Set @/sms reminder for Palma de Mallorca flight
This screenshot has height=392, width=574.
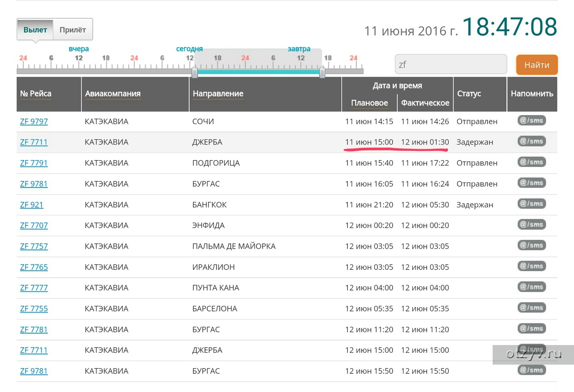[x=531, y=245]
